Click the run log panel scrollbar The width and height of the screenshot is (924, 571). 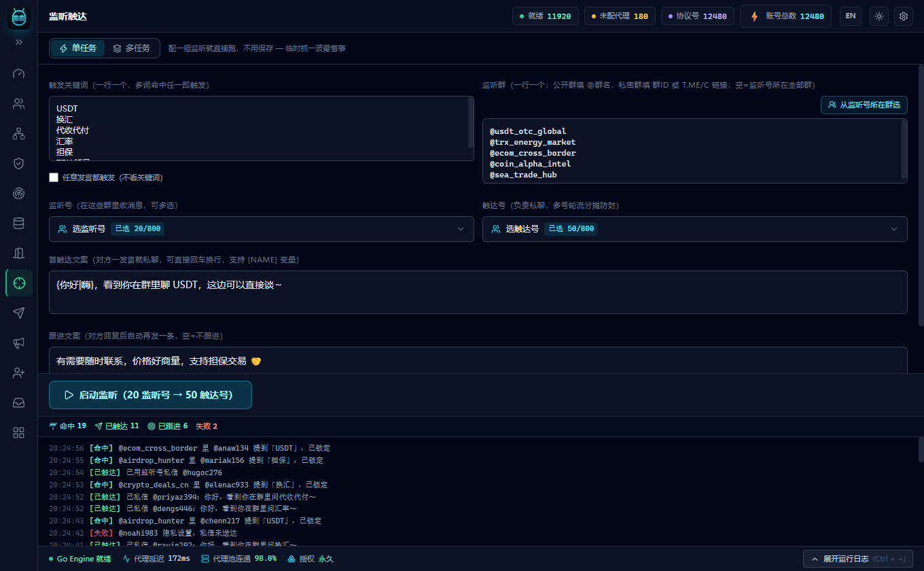921,449
